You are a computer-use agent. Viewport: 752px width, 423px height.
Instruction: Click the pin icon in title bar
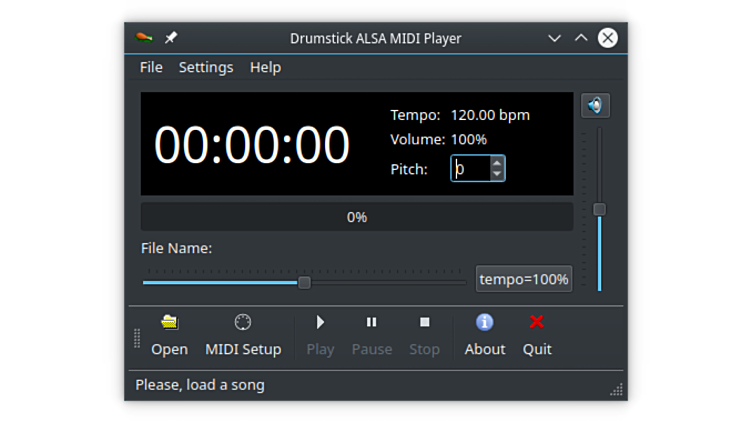[x=171, y=38]
